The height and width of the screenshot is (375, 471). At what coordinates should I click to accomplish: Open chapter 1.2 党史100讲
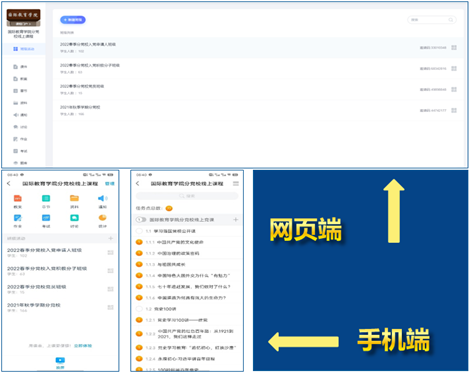pos(187,309)
